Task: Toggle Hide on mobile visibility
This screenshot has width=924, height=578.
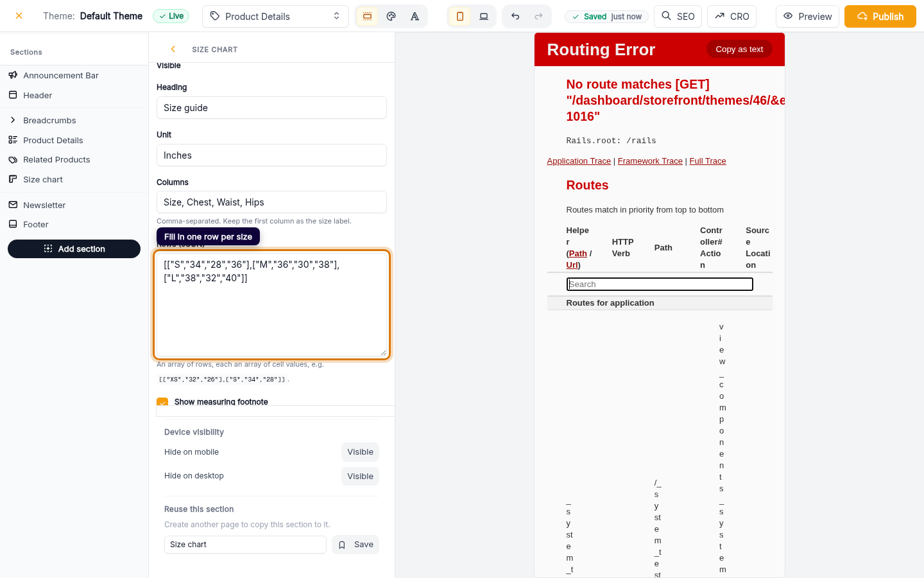Action: pyautogui.click(x=360, y=452)
